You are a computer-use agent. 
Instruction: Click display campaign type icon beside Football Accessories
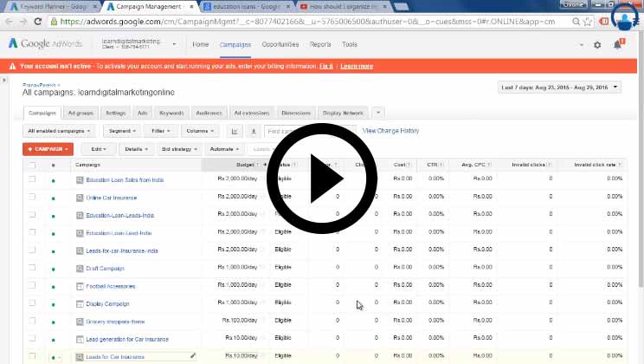[80, 286]
